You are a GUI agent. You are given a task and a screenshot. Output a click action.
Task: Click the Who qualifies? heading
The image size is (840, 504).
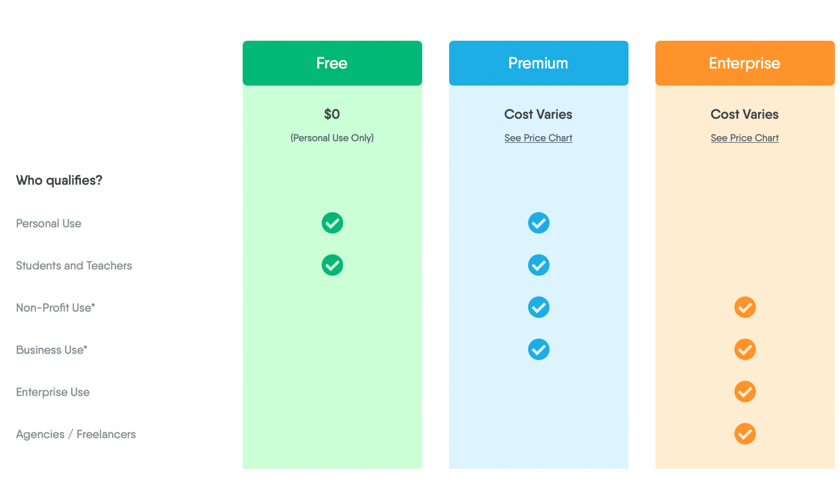(59, 180)
